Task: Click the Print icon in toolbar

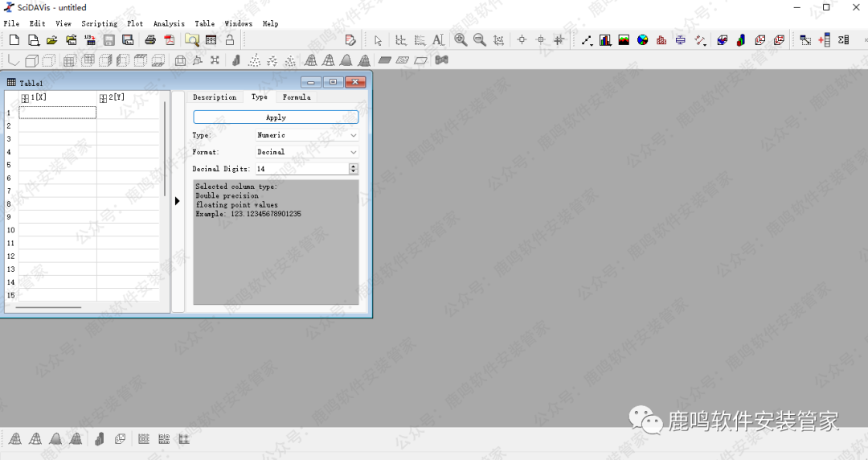Action: click(149, 40)
